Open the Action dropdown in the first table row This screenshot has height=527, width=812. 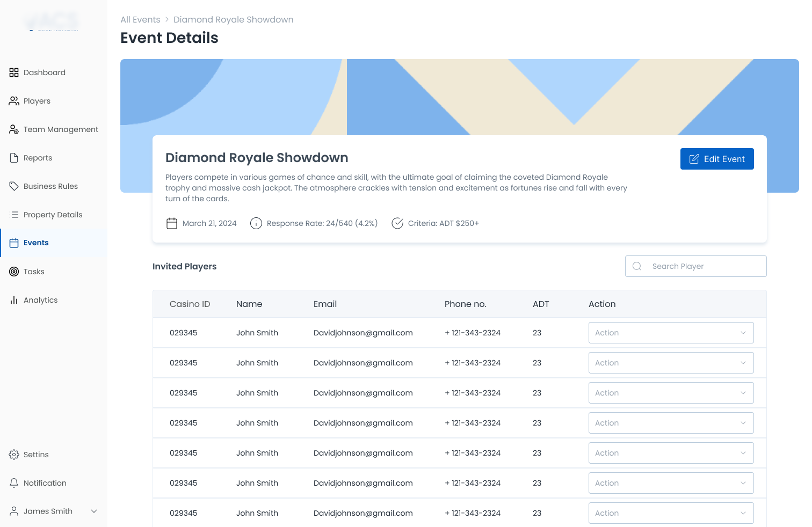671,333
